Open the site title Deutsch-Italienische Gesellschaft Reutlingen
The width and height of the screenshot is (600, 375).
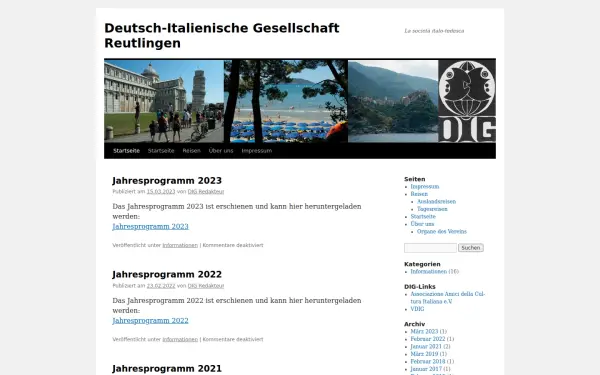click(x=222, y=36)
